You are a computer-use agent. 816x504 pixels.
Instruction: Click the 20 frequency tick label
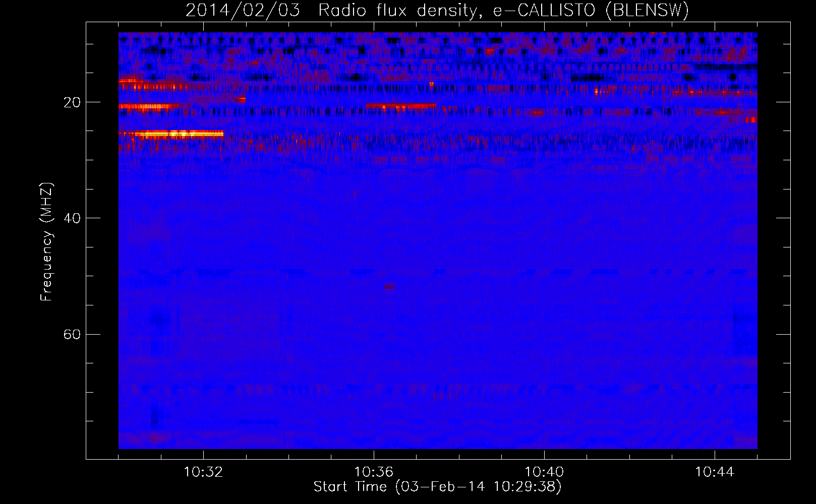(72, 102)
